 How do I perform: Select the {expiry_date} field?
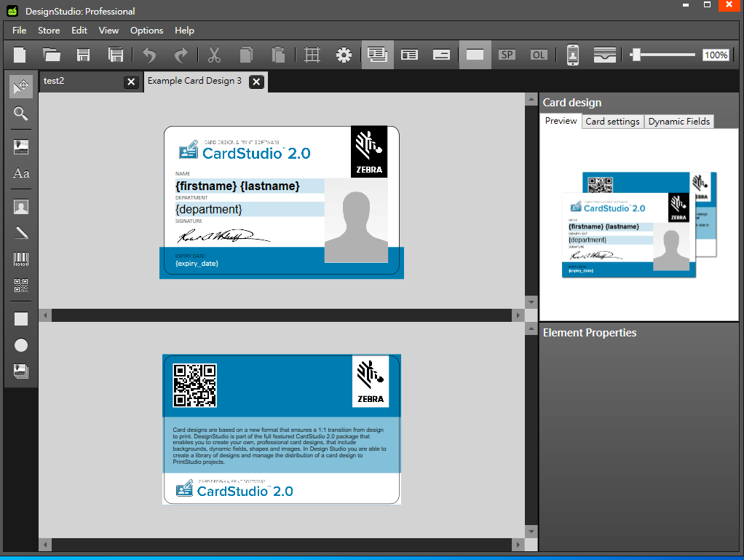pyautogui.click(x=197, y=264)
